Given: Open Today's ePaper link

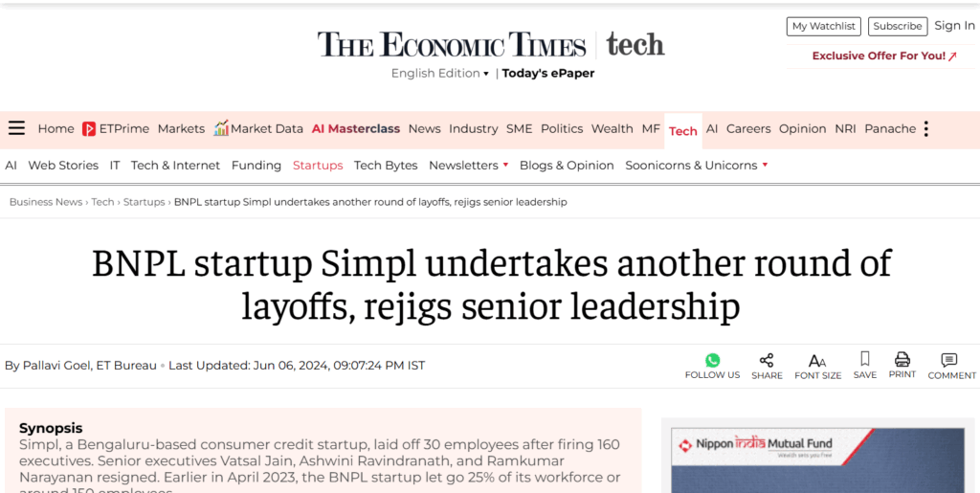Looking at the screenshot, I should coord(548,73).
